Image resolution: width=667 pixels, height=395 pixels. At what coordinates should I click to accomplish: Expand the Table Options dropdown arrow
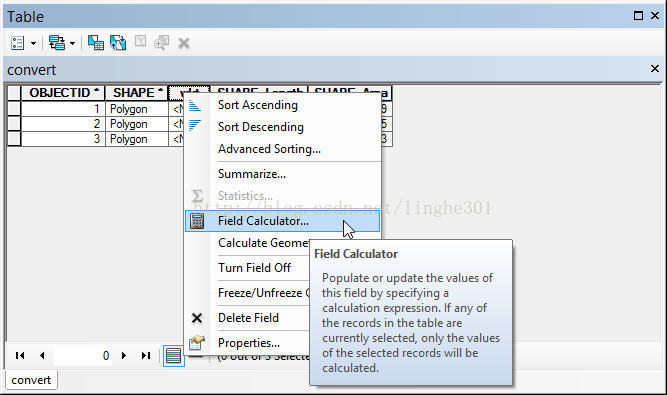33,43
